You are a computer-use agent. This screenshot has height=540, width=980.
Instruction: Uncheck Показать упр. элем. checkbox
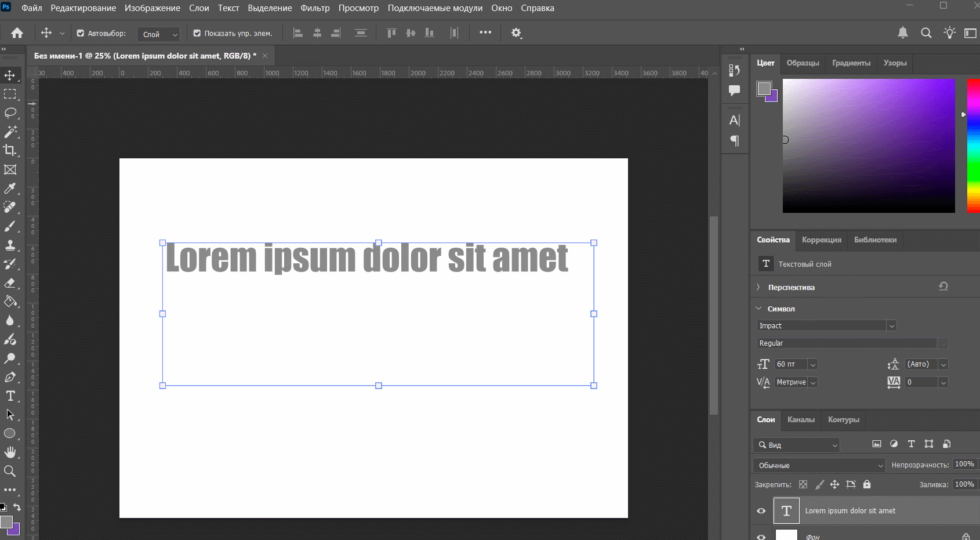[x=197, y=34]
